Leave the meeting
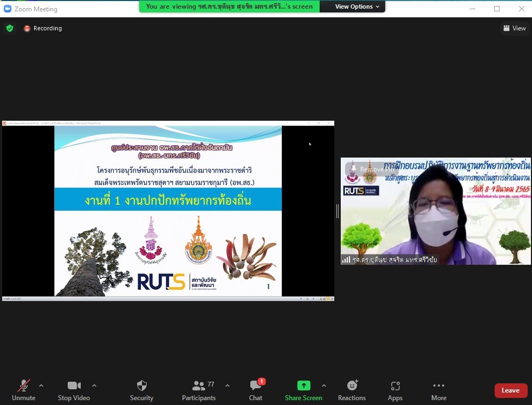This screenshot has height=405, width=532. (510, 390)
